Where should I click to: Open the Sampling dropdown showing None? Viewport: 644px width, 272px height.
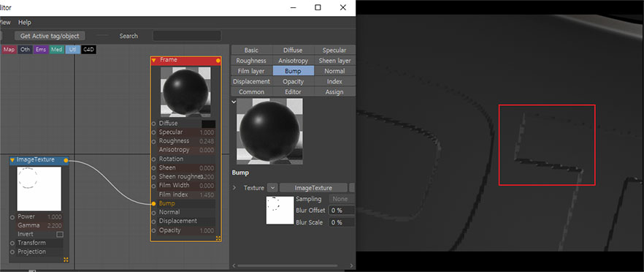click(x=342, y=199)
